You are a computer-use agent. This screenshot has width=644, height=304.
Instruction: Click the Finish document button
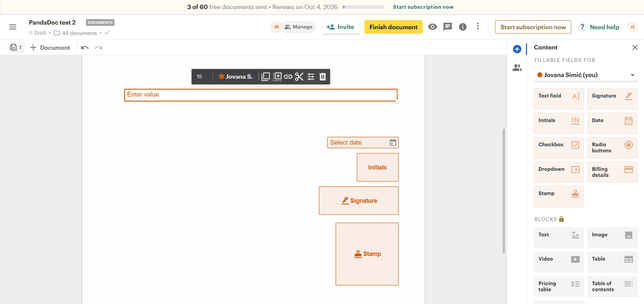393,27
